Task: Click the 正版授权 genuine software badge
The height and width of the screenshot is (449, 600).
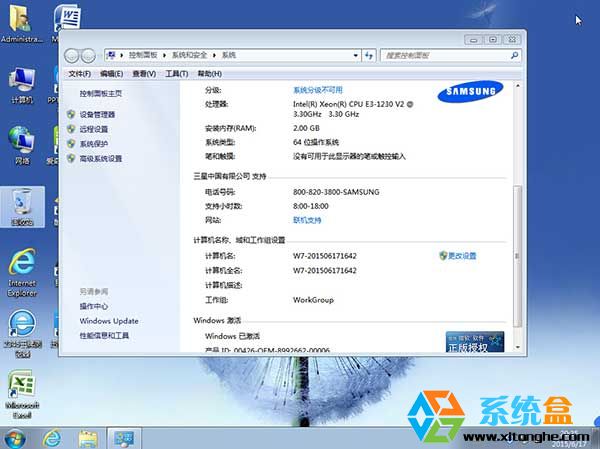Action: coord(474,342)
